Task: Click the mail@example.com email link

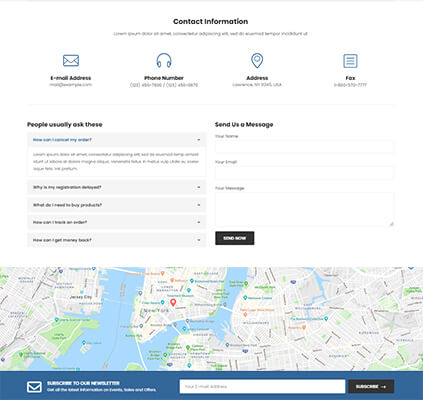Action: point(71,85)
